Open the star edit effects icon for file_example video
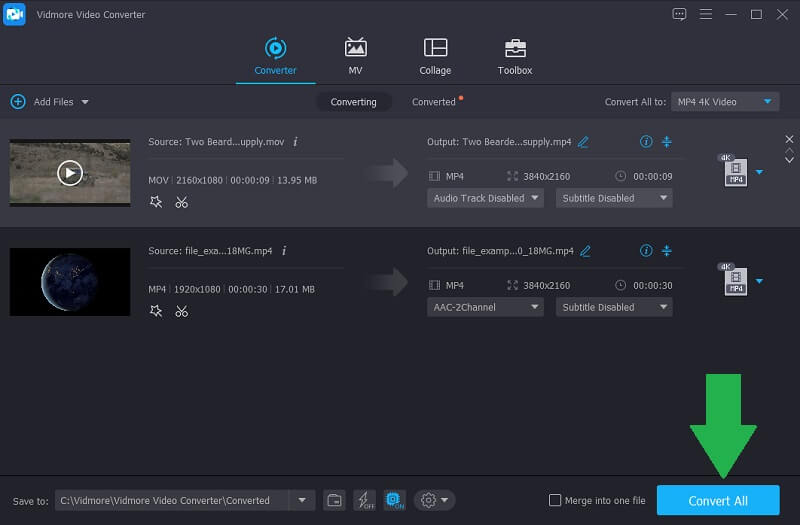Screen dimensions: 800x525 pos(155,311)
